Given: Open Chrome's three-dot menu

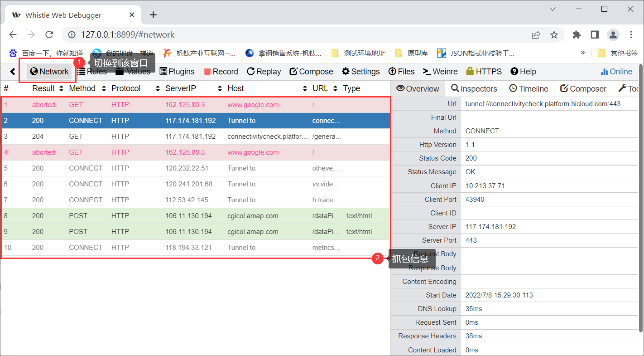Looking at the screenshot, I should (x=631, y=35).
